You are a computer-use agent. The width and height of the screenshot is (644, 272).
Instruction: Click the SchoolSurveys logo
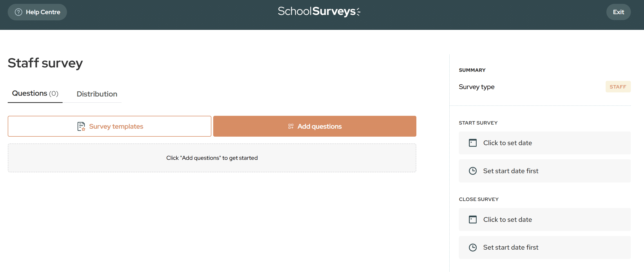(319, 12)
